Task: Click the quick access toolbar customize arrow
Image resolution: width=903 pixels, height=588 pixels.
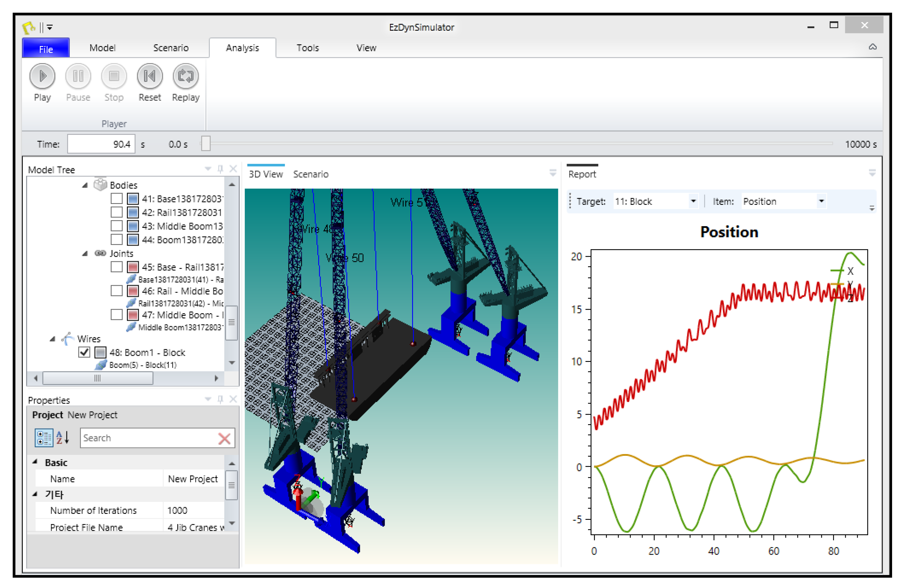Action: (x=50, y=27)
